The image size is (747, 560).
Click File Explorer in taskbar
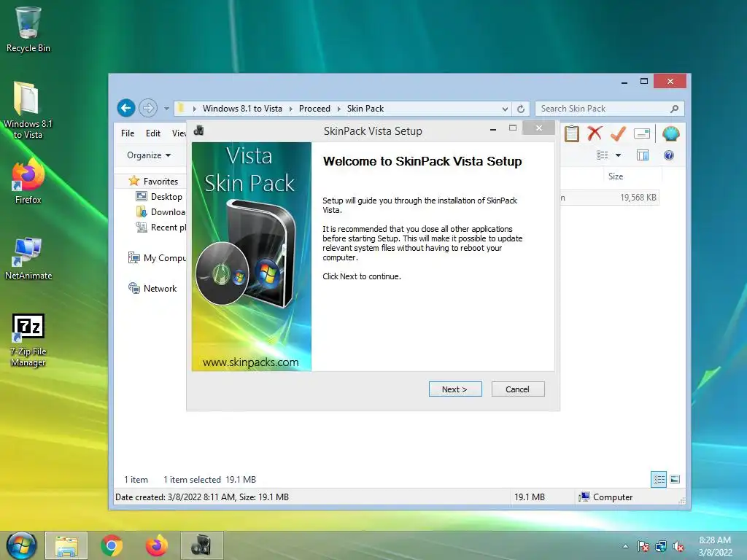coord(66,545)
